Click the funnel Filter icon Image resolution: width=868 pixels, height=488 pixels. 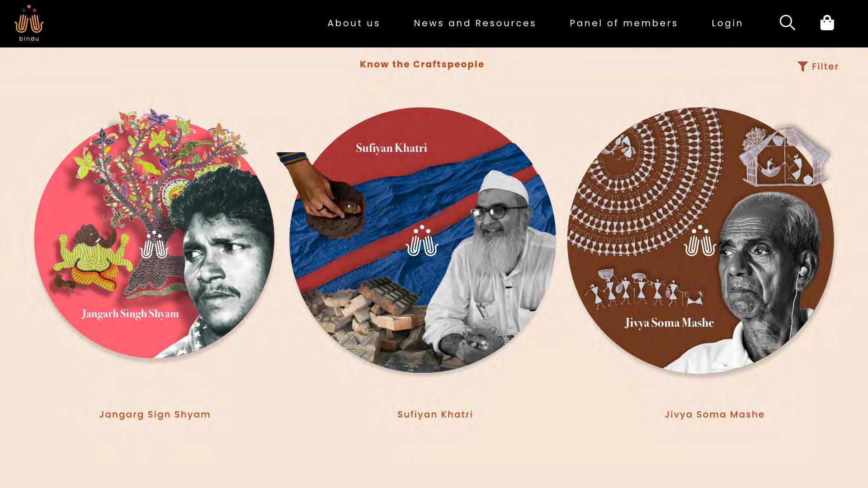(802, 66)
